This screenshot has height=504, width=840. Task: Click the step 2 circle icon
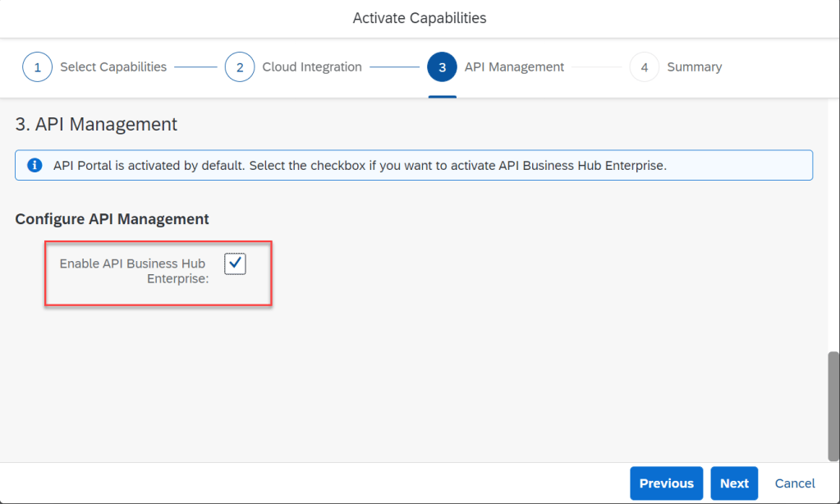(x=240, y=67)
